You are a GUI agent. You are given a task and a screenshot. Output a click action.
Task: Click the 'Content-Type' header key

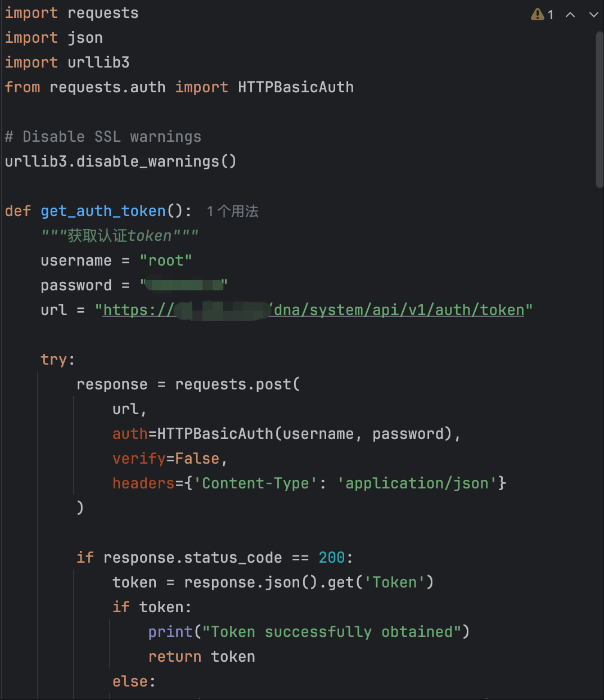(x=255, y=483)
